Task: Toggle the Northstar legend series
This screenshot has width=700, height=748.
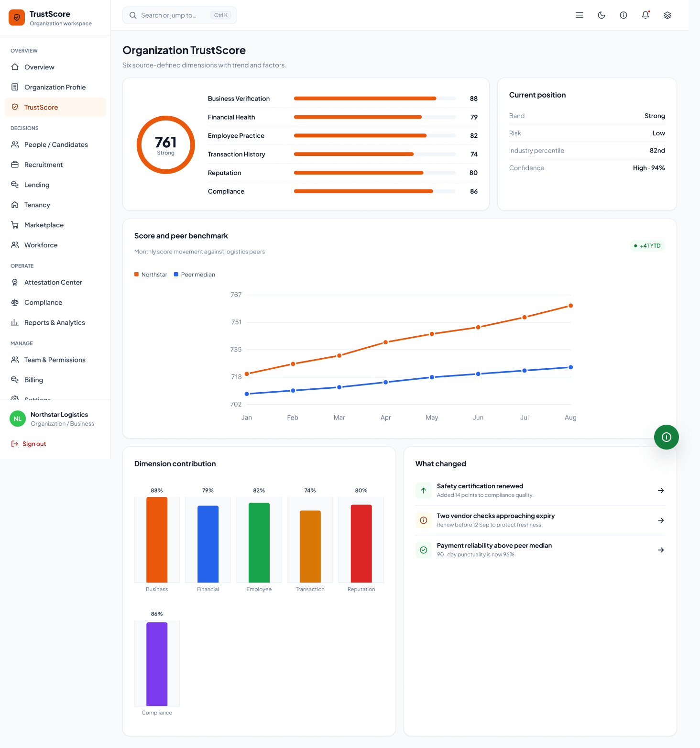Action: [151, 275]
